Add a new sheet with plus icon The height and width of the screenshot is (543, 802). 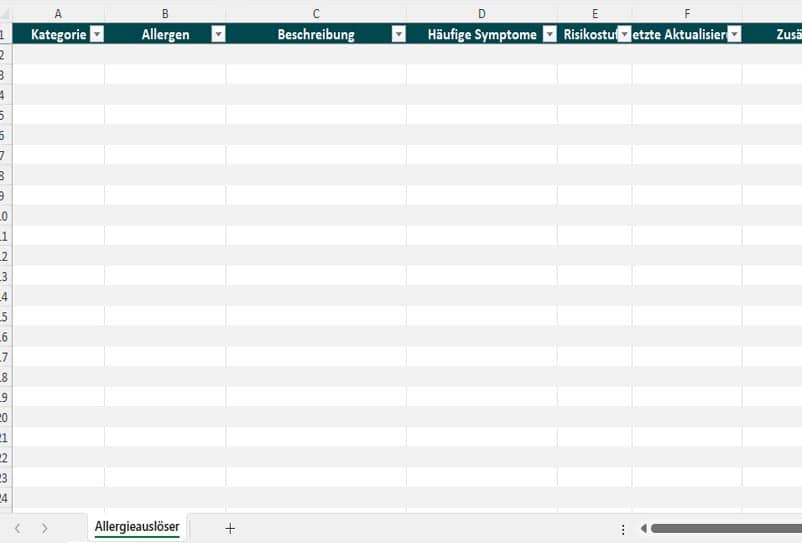pyautogui.click(x=230, y=528)
